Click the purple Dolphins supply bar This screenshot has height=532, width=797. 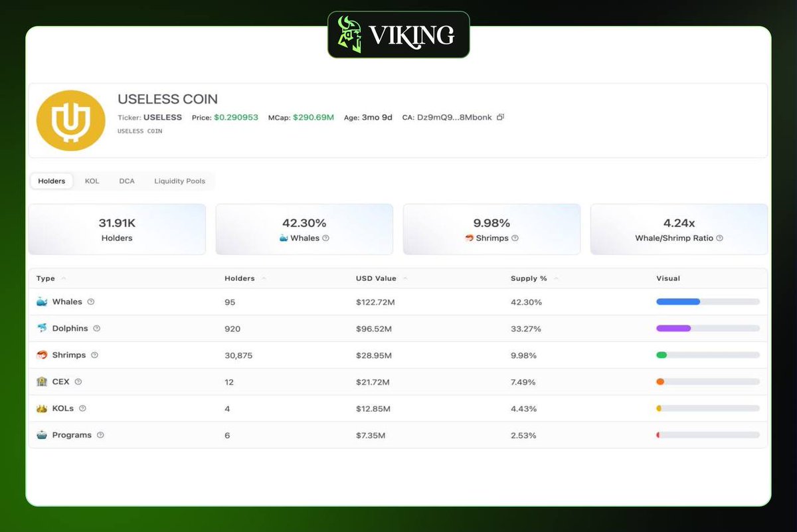point(673,328)
